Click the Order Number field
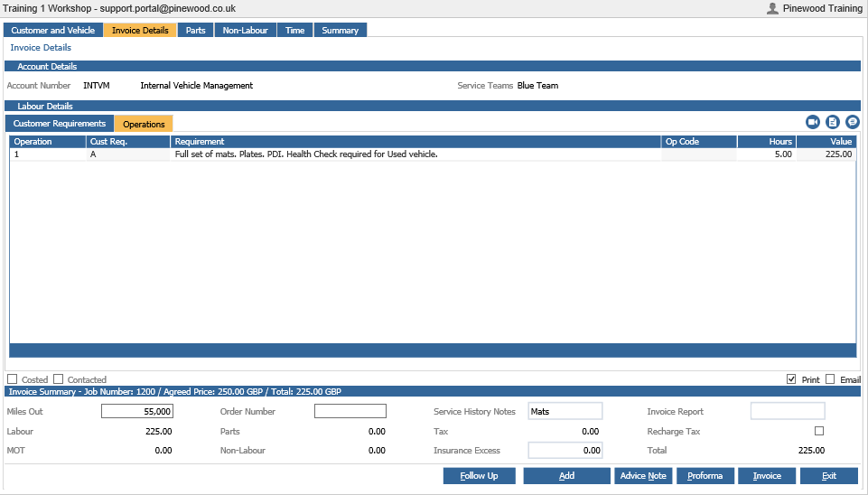This screenshot has height=495, width=868. coord(350,411)
